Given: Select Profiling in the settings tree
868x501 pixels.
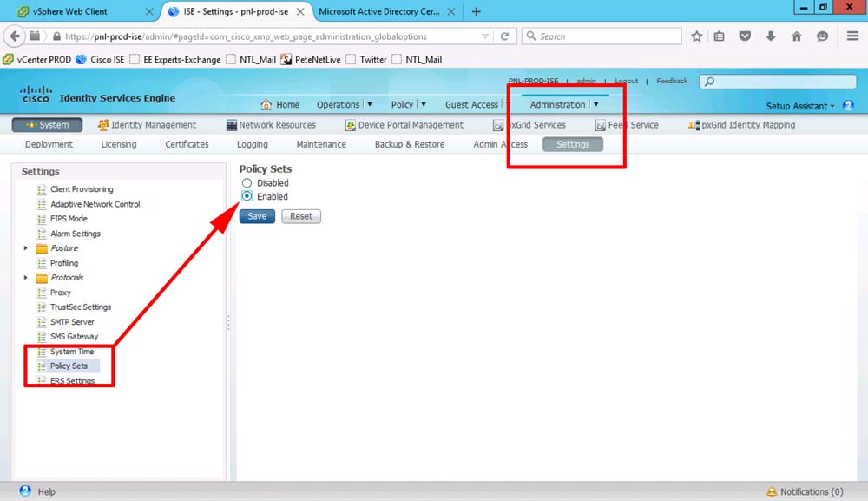Looking at the screenshot, I should click(x=64, y=263).
